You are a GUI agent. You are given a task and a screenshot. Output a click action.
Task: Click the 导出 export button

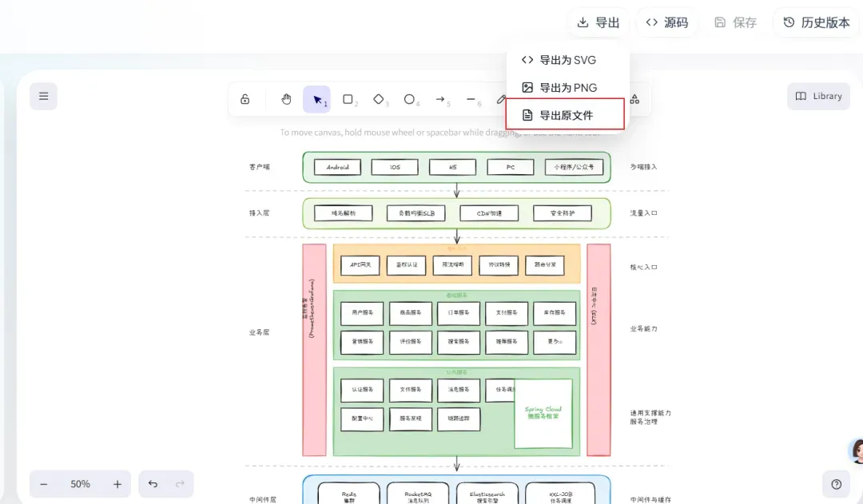point(599,22)
